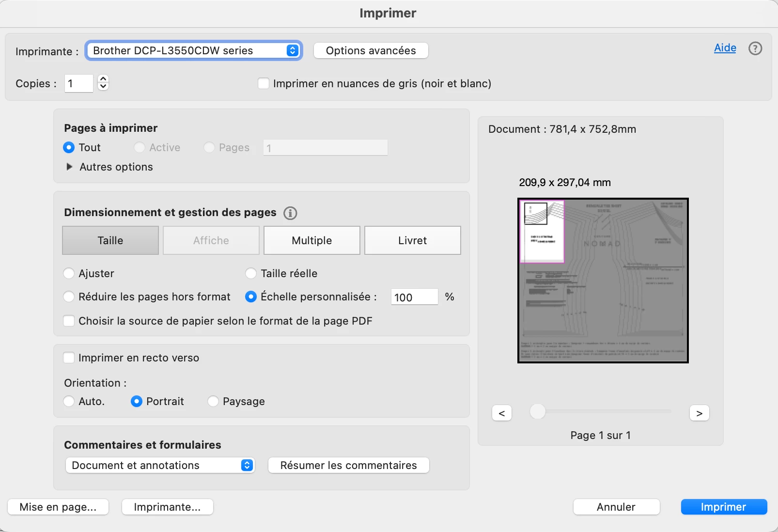Click the next page arrow button
Viewport: 778px width, 532px height.
pyautogui.click(x=699, y=413)
